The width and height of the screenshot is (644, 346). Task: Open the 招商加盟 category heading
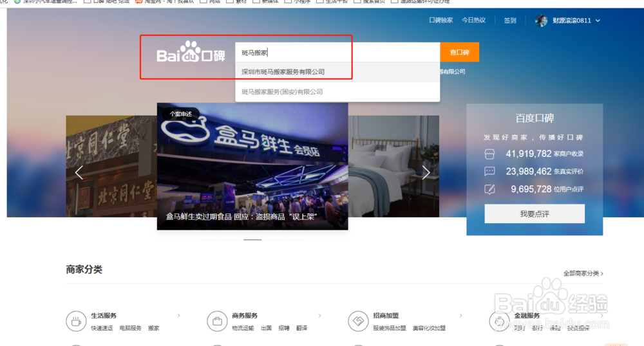[x=386, y=315]
